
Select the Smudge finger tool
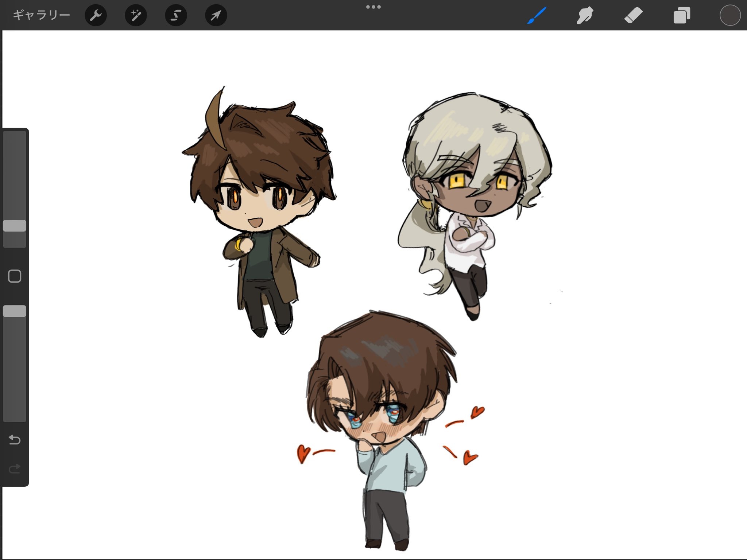(585, 16)
